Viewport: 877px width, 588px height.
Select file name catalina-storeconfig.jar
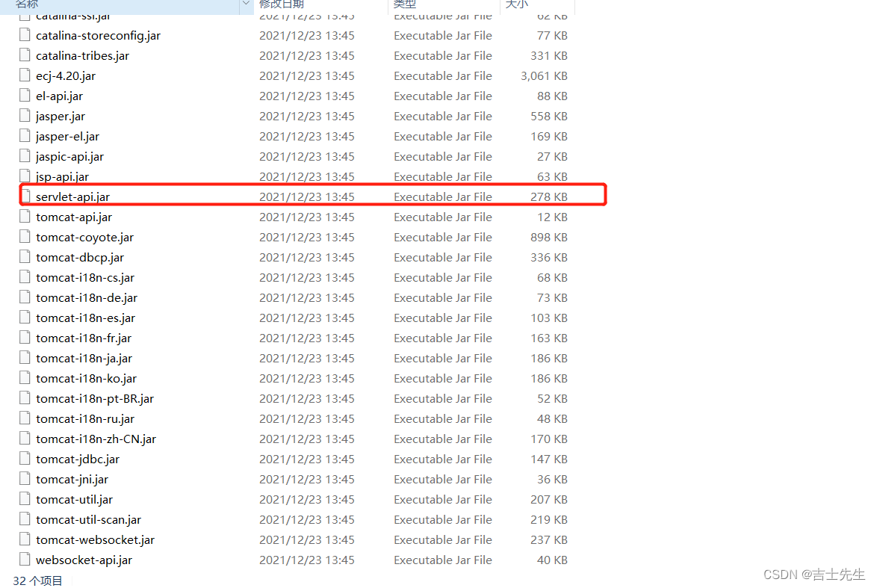click(x=98, y=36)
